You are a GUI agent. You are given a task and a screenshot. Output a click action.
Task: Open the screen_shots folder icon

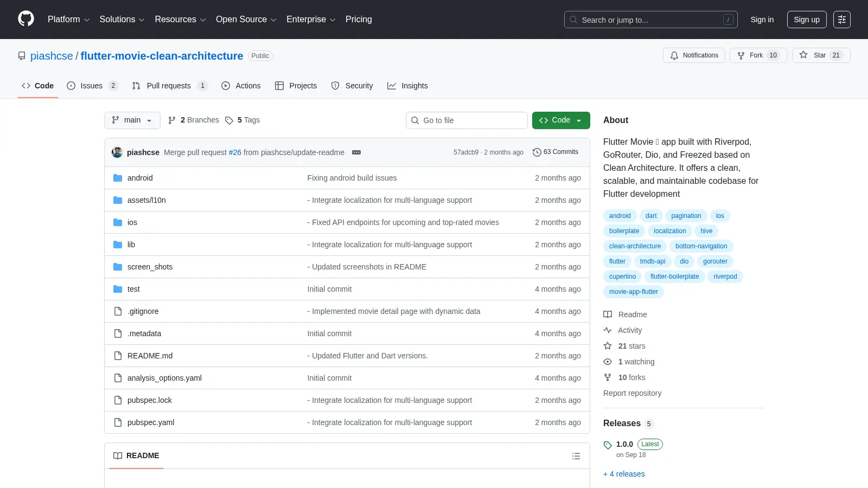click(x=118, y=267)
